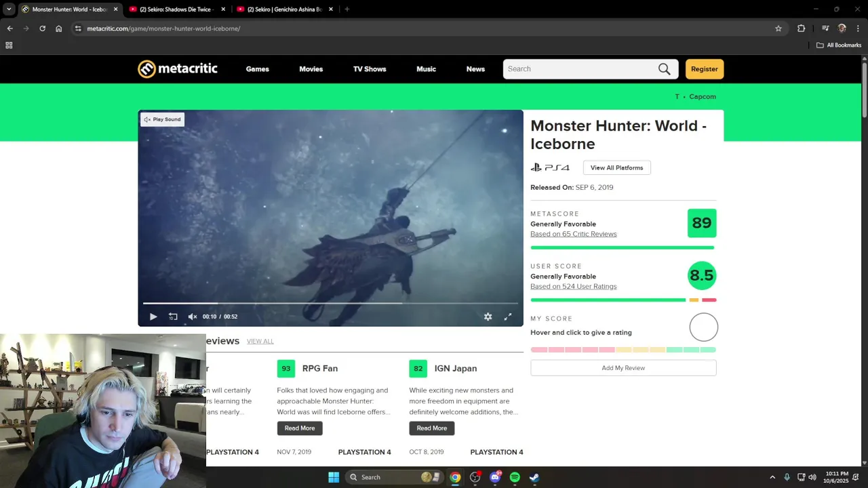The height and width of the screenshot is (488, 868).
Task: Click Add My Review button
Action: 623,368
